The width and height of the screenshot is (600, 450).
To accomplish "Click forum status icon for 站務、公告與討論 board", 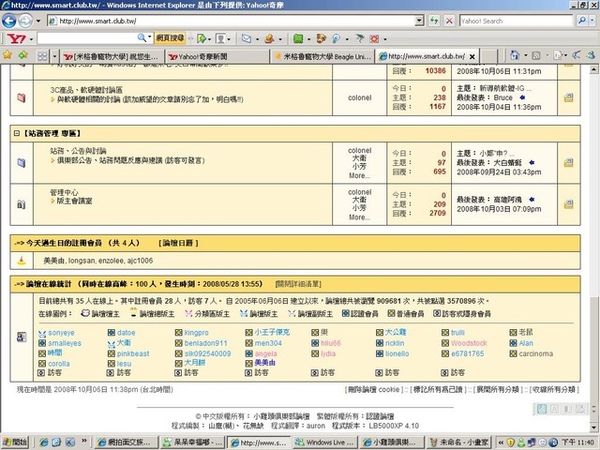I will 21,163.
